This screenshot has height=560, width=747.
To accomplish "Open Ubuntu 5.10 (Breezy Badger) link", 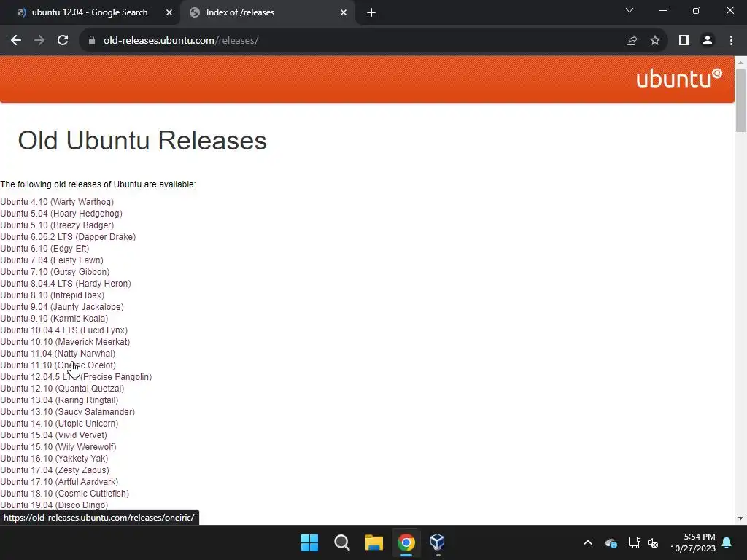I will tap(57, 225).
